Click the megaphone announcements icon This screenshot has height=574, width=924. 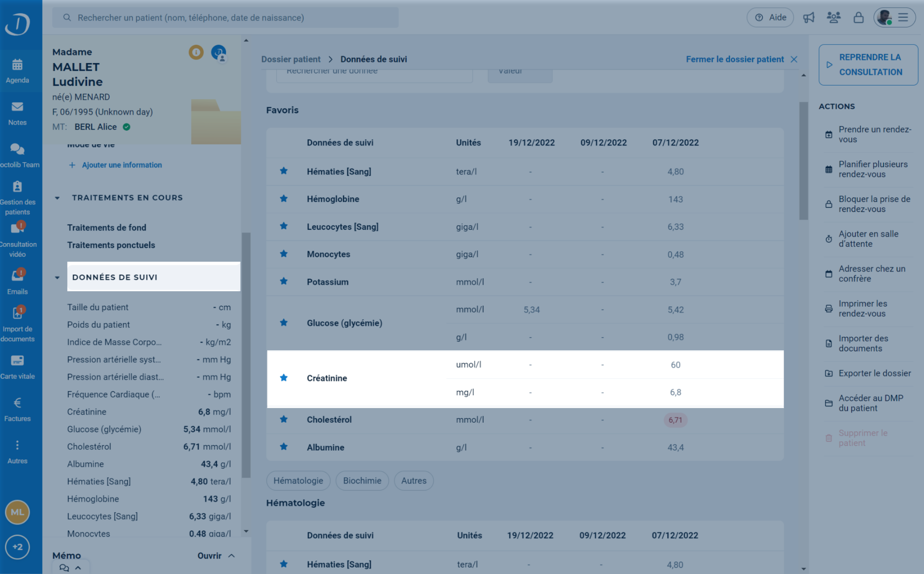809,17
